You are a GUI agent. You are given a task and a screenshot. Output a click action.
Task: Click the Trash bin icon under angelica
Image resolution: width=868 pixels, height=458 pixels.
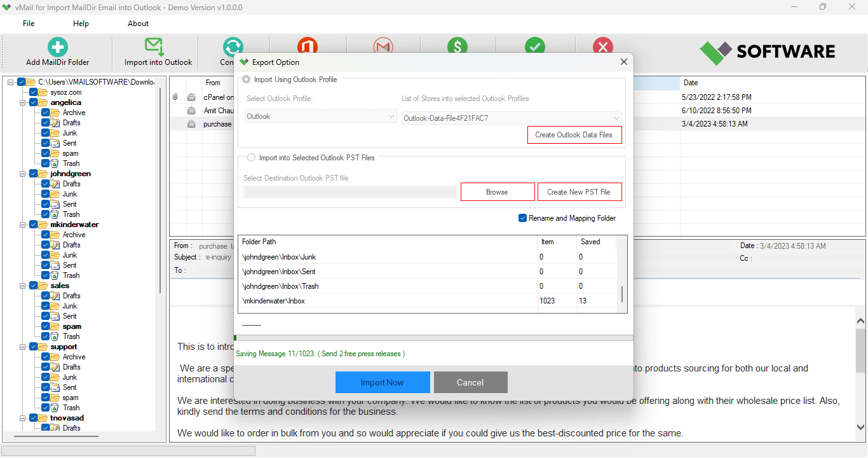coord(56,163)
